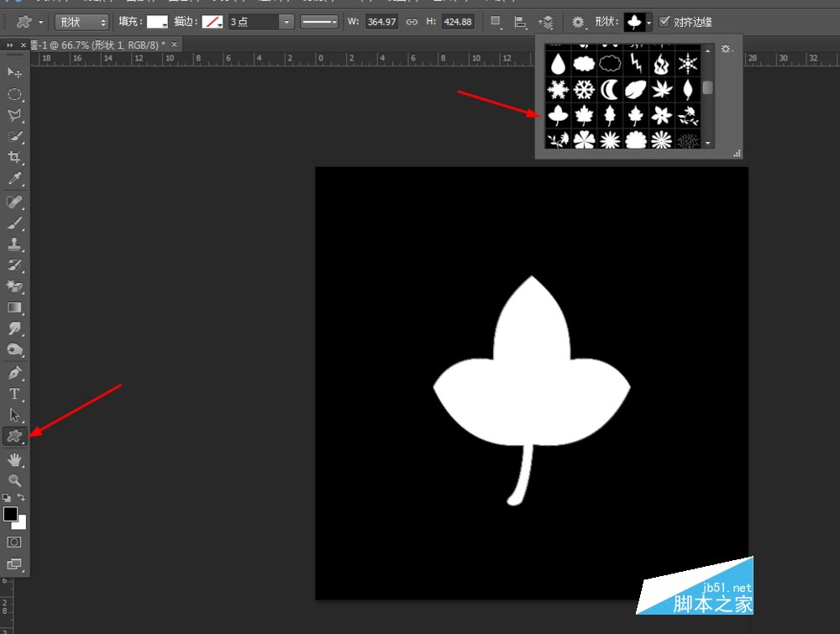Swap foreground and background colors
Viewport: 840px width, 634px height.
(x=21, y=497)
